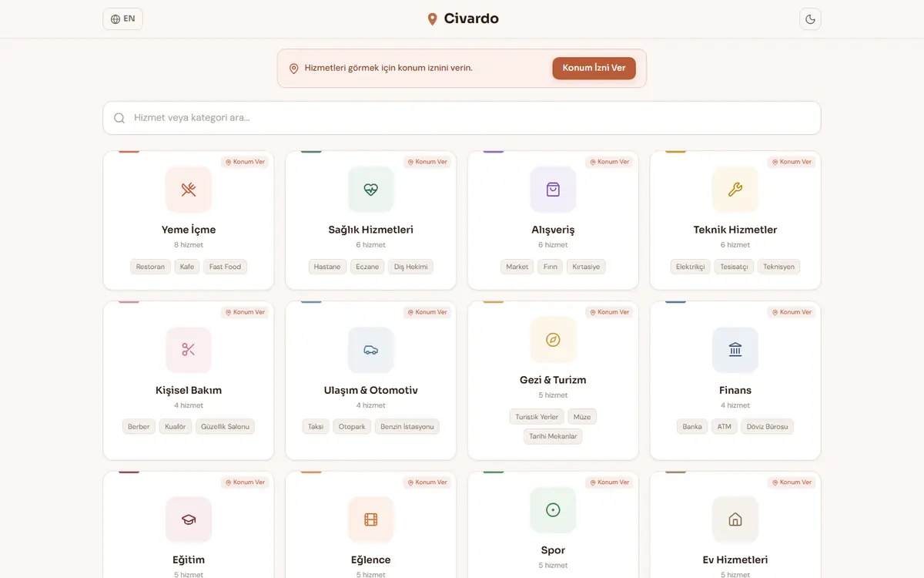
Task: Open the Finans category title
Action: point(735,390)
